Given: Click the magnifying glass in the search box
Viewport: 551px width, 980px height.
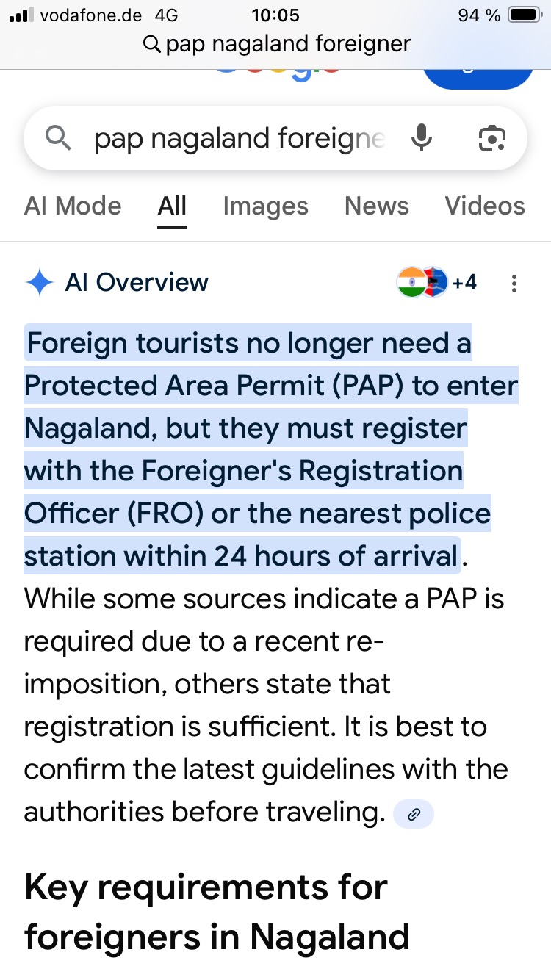Looking at the screenshot, I should 58,138.
